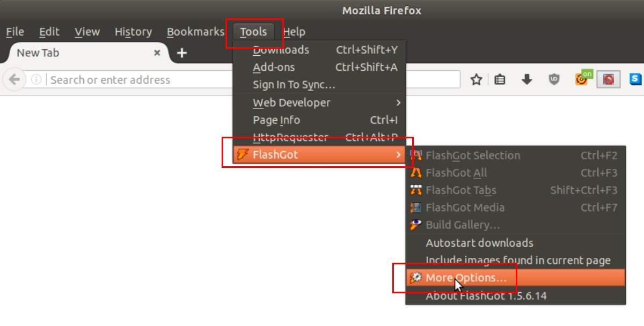The width and height of the screenshot is (644, 326).
Task: Expand the Web Developer submenu
Action: pyautogui.click(x=319, y=102)
